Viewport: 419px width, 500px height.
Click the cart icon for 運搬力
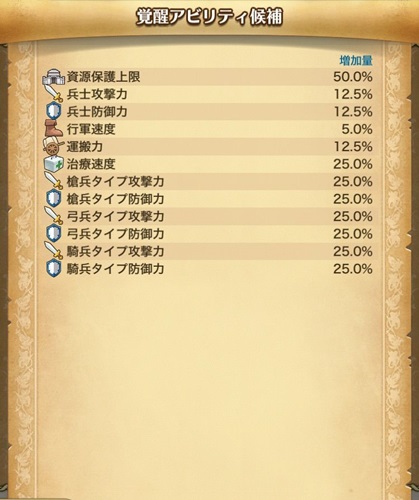click(x=53, y=146)
